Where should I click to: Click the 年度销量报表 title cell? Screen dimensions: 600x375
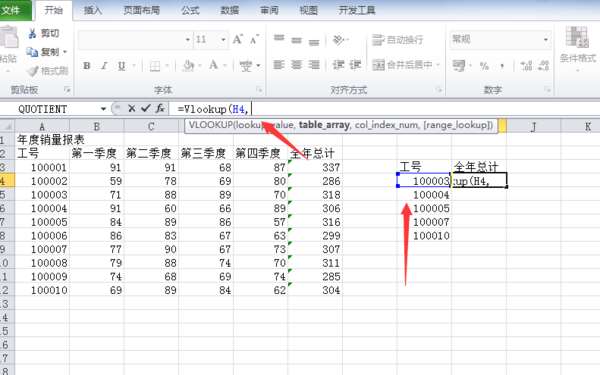click(42, 139)
